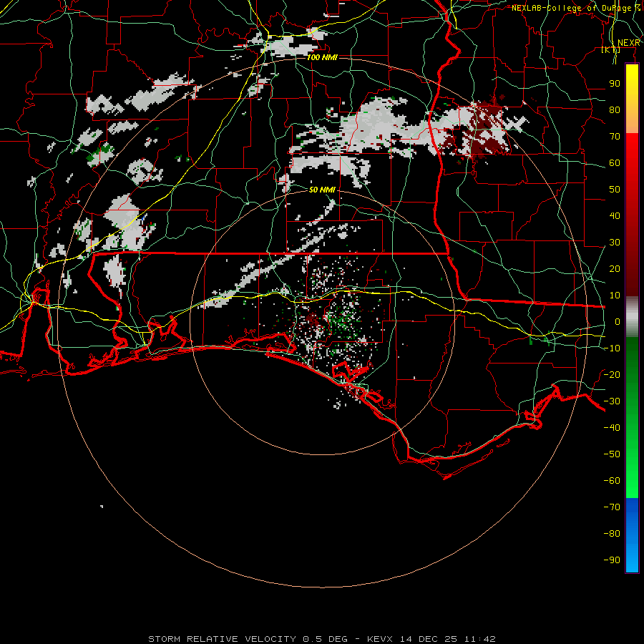644x644 pixels.
Task: Select the -20 value on velocity scale
Action: [x=612, y=375]
